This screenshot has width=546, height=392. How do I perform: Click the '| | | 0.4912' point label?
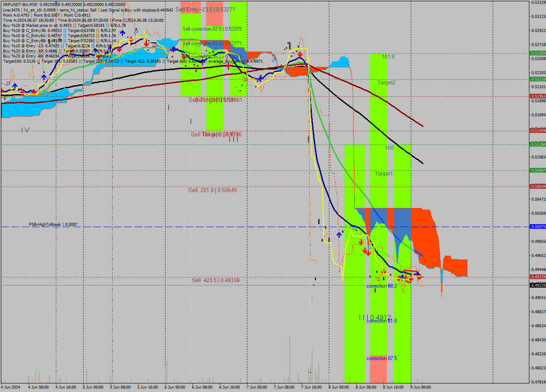click(375, 317)
